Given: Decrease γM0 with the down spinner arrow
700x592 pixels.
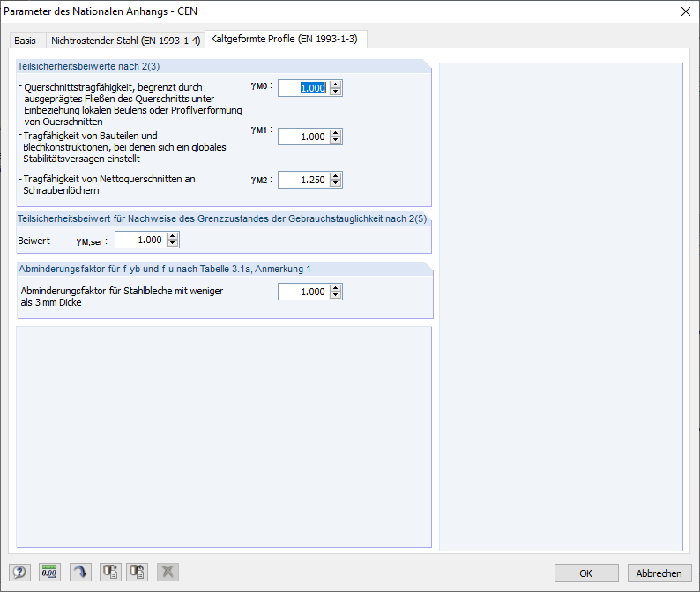Looking at the screenshot, I should tap(336, 92).
